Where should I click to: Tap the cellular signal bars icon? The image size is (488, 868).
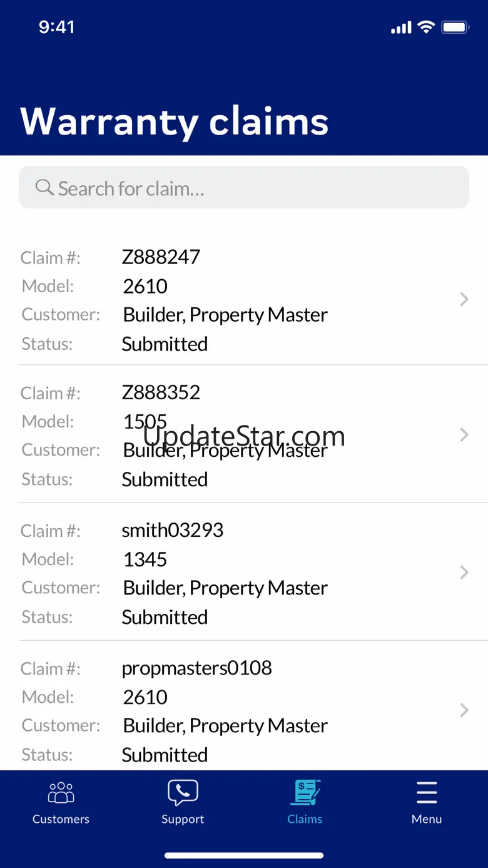401,28
